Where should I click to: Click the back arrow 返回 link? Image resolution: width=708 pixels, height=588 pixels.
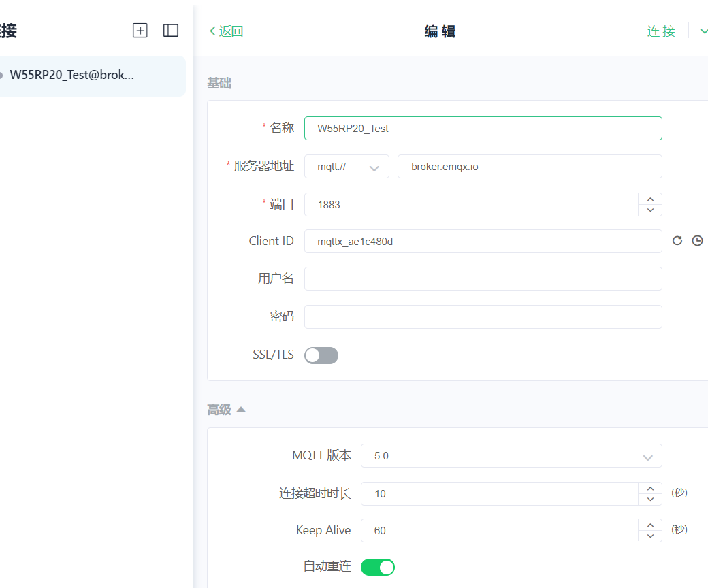(226, 31)
